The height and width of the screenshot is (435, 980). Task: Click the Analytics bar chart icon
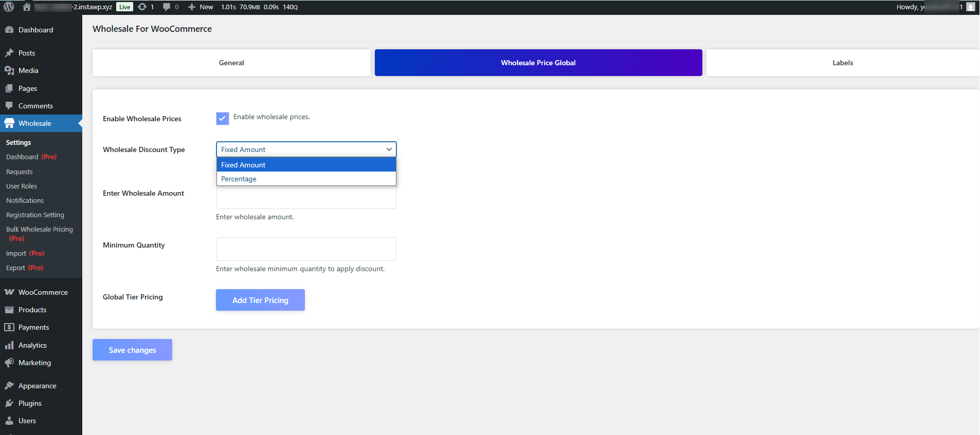[x=9, y=345]
